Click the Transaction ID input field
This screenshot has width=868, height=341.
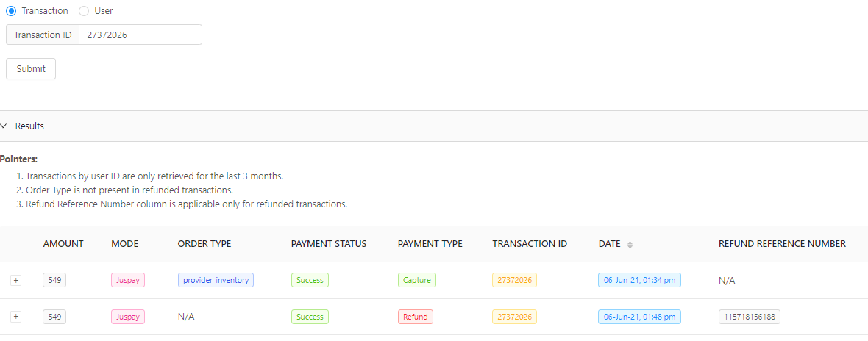[140, 35]
